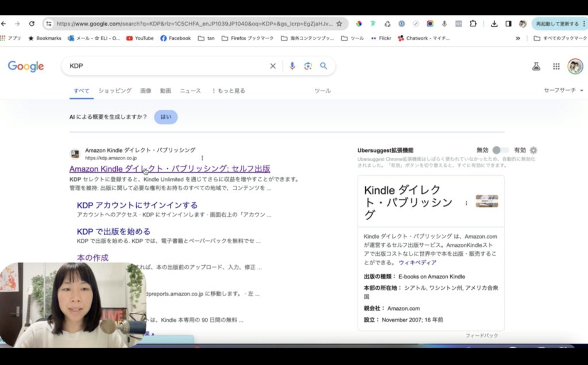Switch to the ショッピング tab
This screenshot has height=365, width=588.
pyautogui.click(x=115, y=91)
